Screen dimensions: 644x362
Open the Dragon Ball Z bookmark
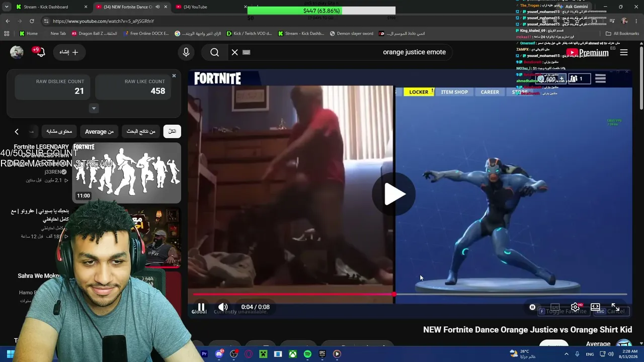pos(95,34)
